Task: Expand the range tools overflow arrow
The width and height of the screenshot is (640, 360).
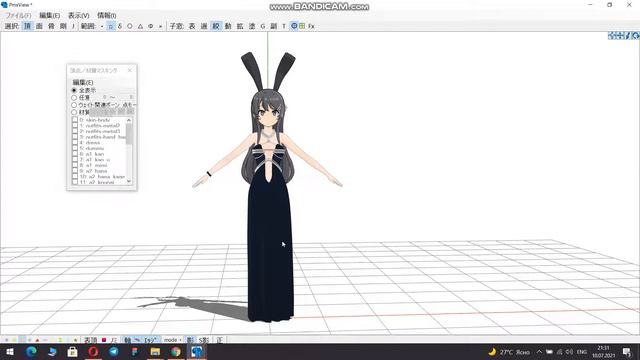Action: (160, 26)
